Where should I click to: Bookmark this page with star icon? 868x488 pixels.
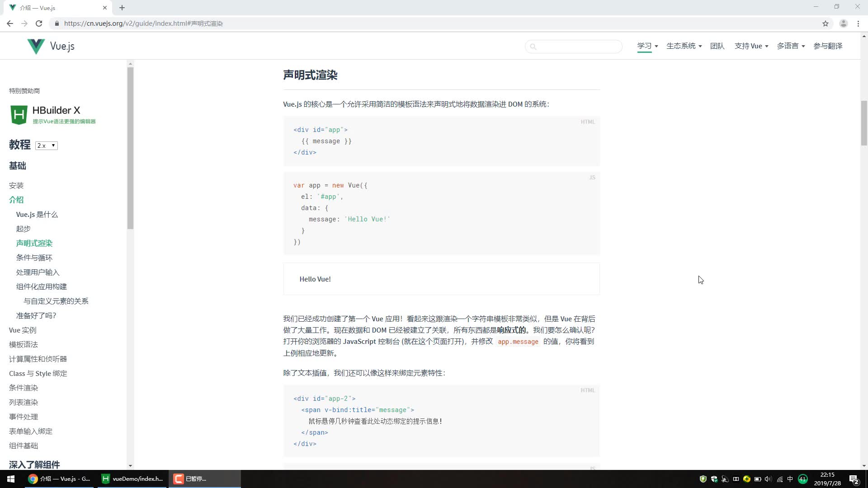(x=826, y=23)
